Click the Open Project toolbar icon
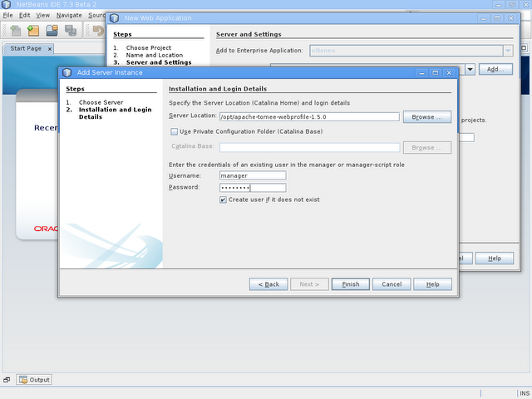 (x=52, y=31)
